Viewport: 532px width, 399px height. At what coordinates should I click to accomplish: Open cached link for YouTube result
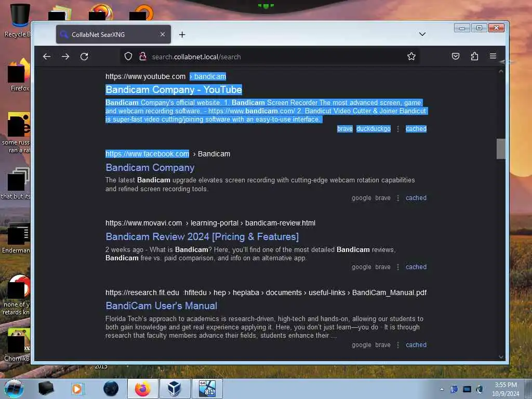tap(416, 129)
